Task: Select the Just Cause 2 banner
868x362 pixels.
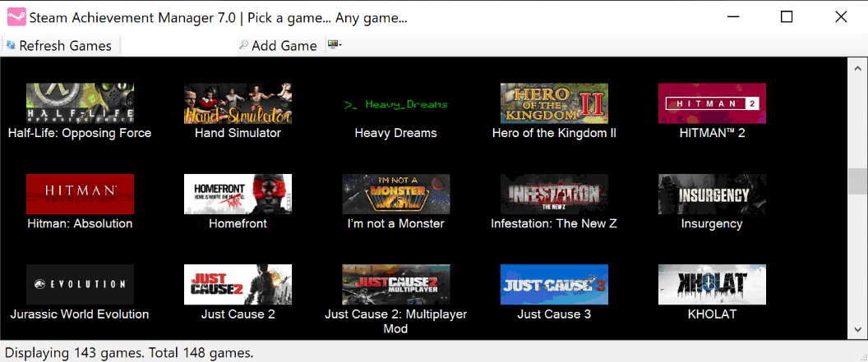Action: [238, 285]
